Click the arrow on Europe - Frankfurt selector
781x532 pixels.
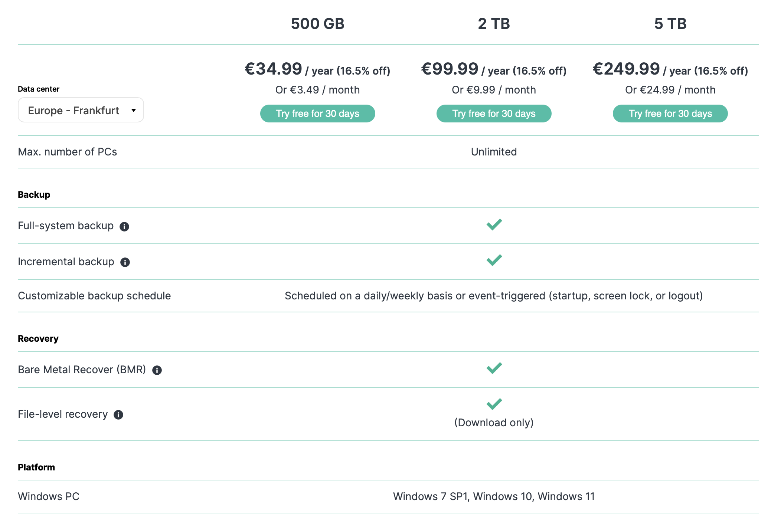(134, 111)
